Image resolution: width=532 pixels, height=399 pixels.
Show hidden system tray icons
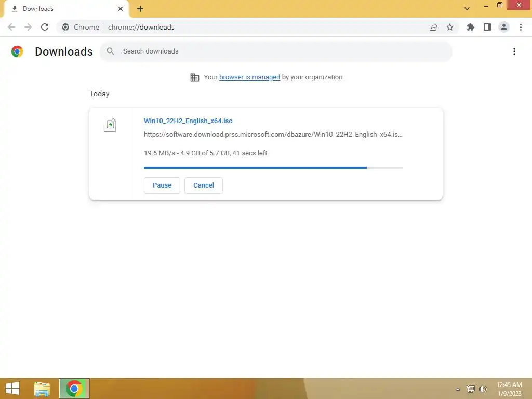[458, 389]
